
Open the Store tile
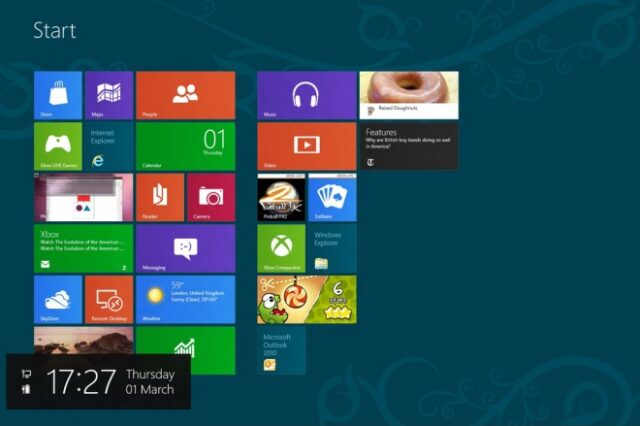click(x=58, y=95)
